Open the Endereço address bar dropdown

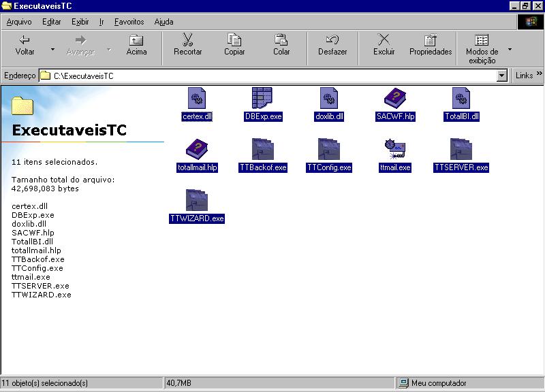coord(501,76)
